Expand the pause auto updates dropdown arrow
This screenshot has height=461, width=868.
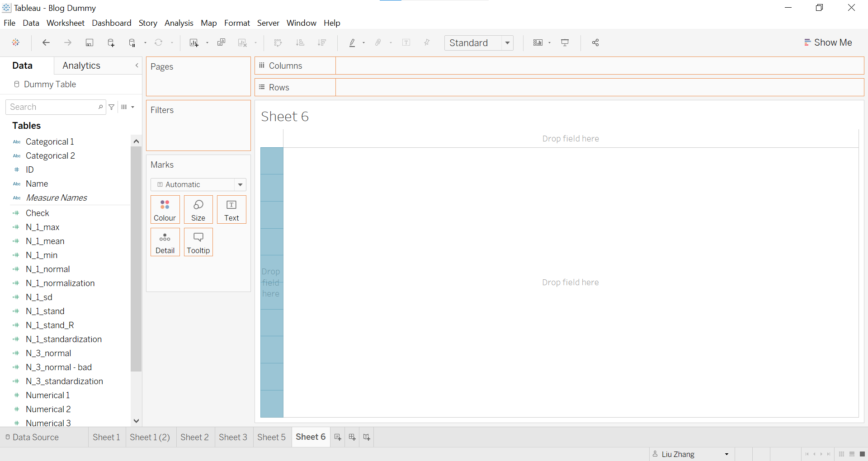tap(145, 43)
